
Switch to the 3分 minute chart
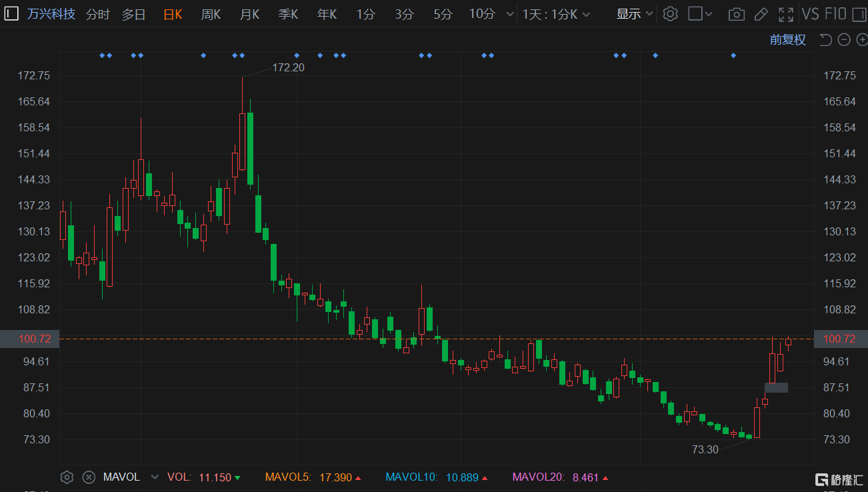click(x=404, y=14)
